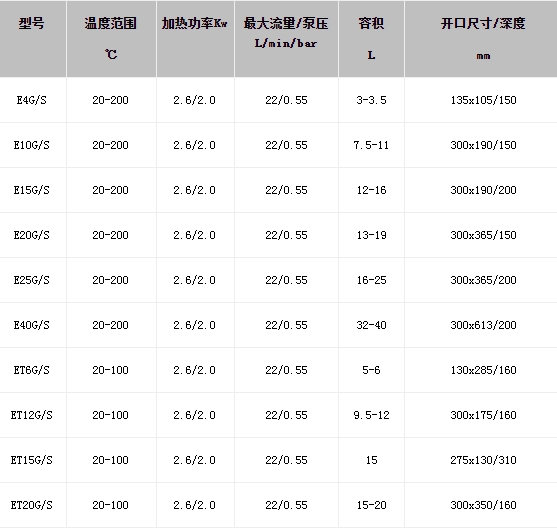Viewport: 557px width, 528px height.
Task: Select the ET12G/S model cell
Action: coord(32,415)
